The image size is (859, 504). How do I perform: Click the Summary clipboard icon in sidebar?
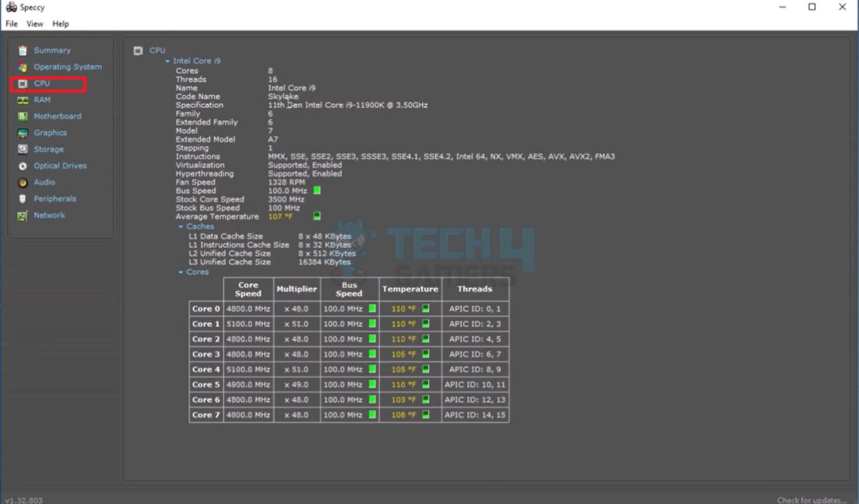(23, 51)
